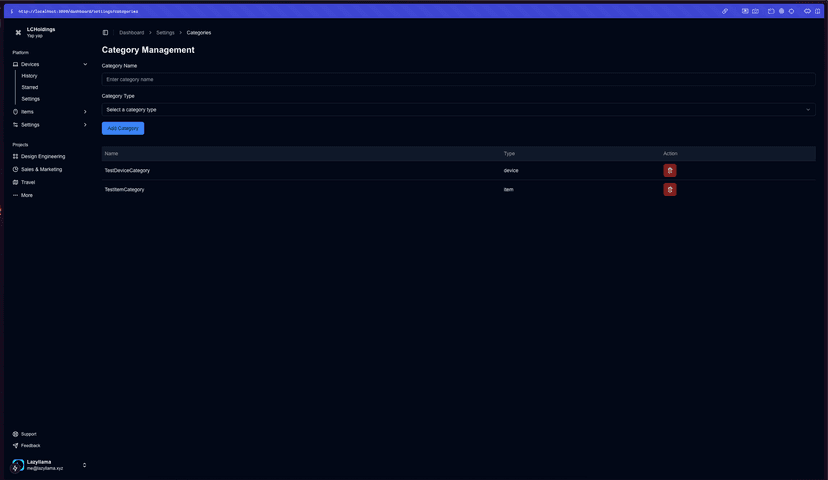Screen dimensions: 828x480
Task: Delete the TestDeviceCategory row
Action: [669, 171]
